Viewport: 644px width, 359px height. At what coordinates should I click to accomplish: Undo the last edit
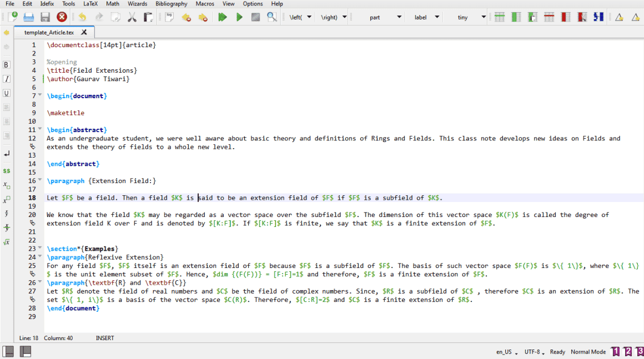click(x=81, y=17)
